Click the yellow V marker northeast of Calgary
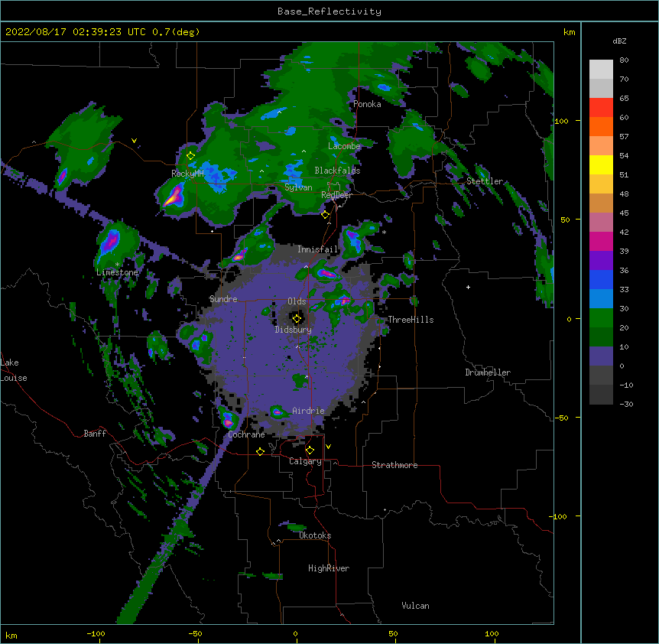This screenshot has height=644, width=659. tap(328, 447)
